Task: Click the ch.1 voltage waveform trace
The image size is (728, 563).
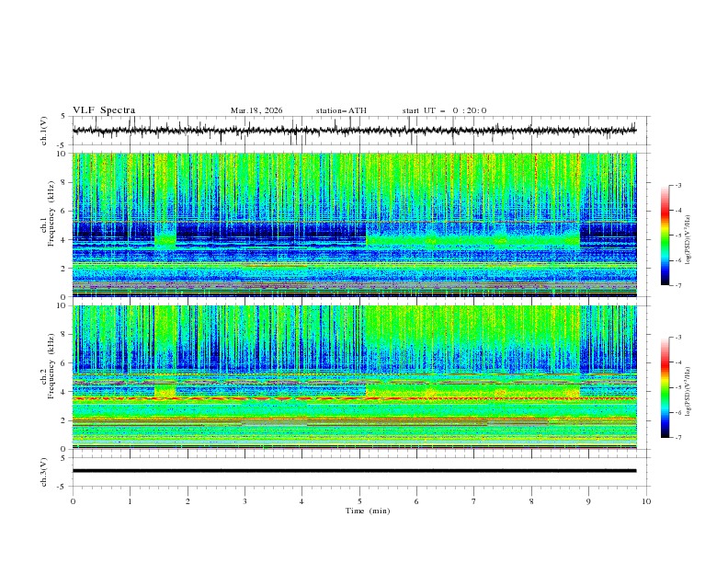Action: click(354, 131)
